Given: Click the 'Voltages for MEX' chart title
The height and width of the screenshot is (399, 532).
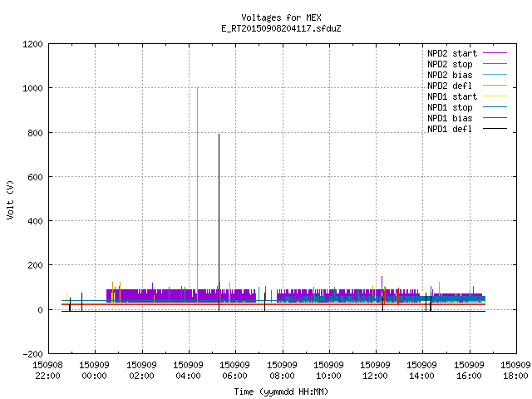Looking at the screenshot, I should pos(281,17).
